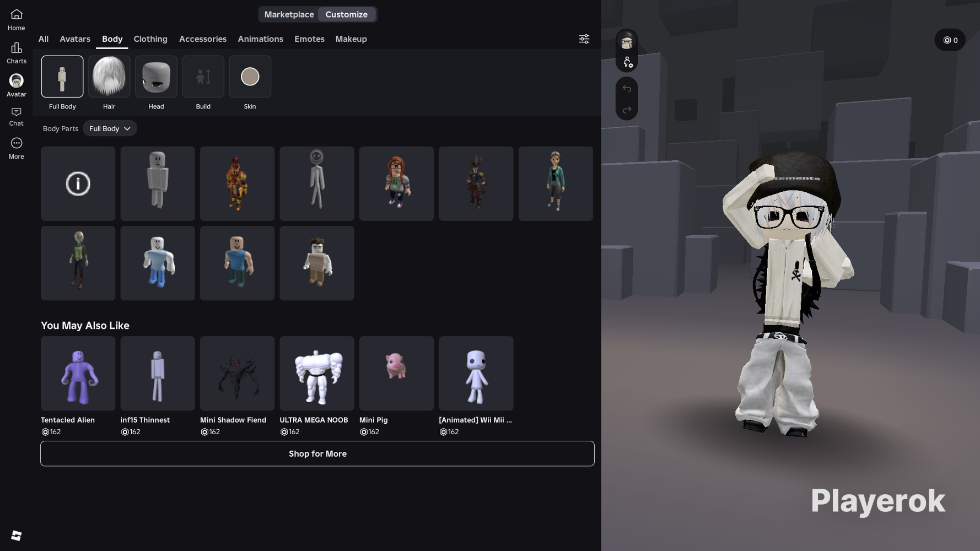This screenshot has width=980, height=551.
Task: Open the ULTRA MEGA NOOB item
Action: coord(317,374)
